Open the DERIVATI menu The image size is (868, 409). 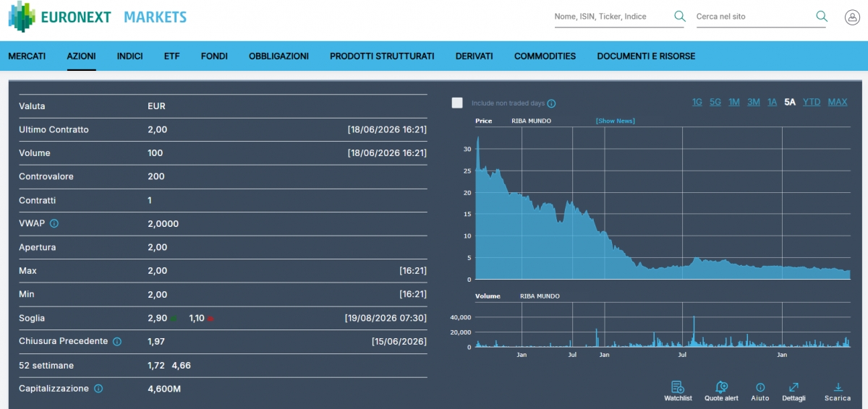tap(475, 56)
